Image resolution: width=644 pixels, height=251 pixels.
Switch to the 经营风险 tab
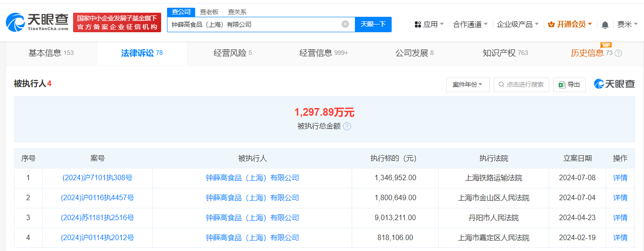point(233,53)
